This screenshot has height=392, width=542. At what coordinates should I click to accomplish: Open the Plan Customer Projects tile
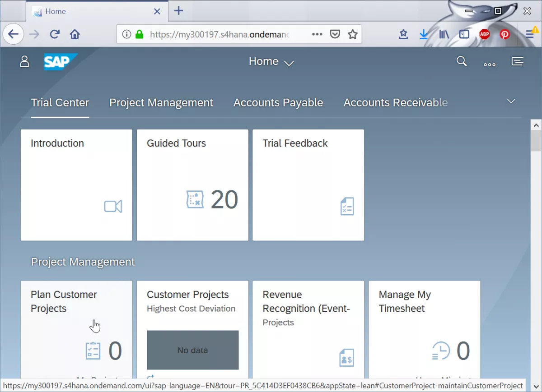tap(76, 329)
